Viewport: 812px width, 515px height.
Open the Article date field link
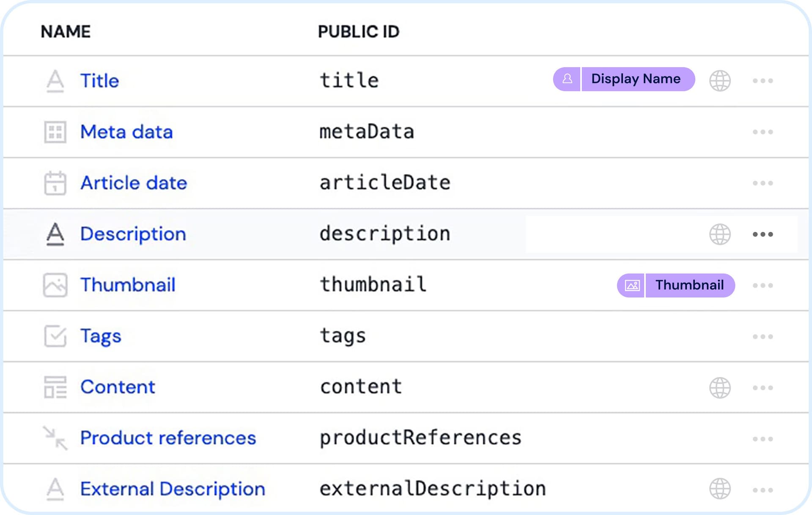pyautogui.click(x=134, y=183)
